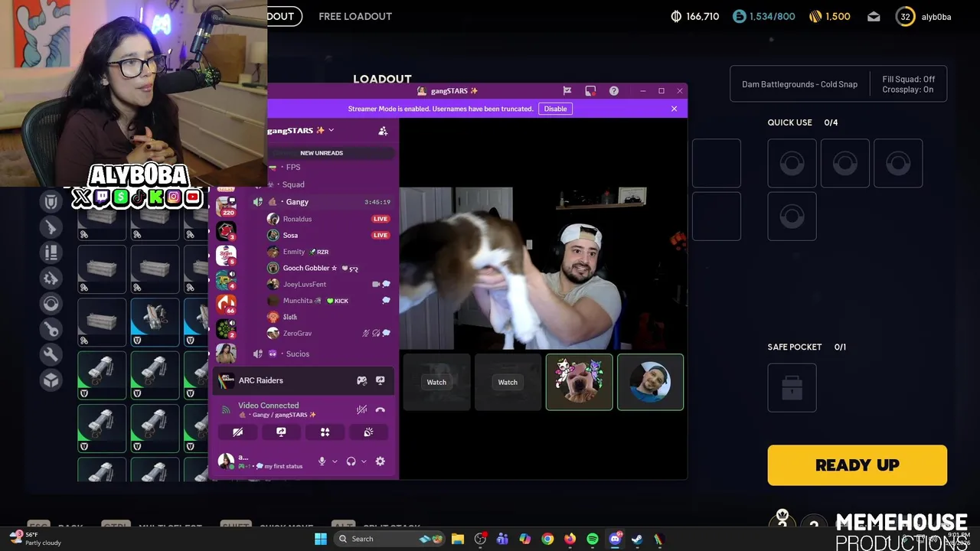Open Discord invite members icon near gangSTARS header
This screenshot has width=980, height=551.
pyautogui.click(x=383, y=131)
